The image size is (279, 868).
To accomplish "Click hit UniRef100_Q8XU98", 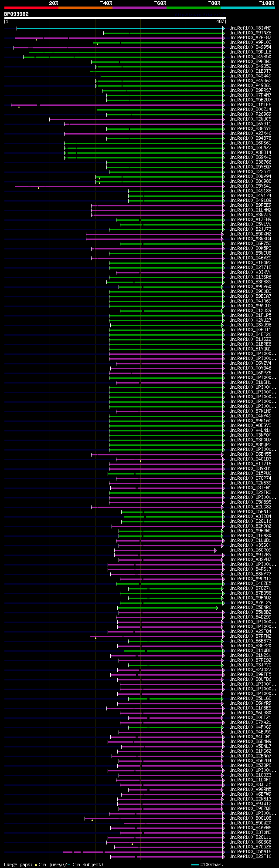I will pyautogui.click(x=250, y=325).
